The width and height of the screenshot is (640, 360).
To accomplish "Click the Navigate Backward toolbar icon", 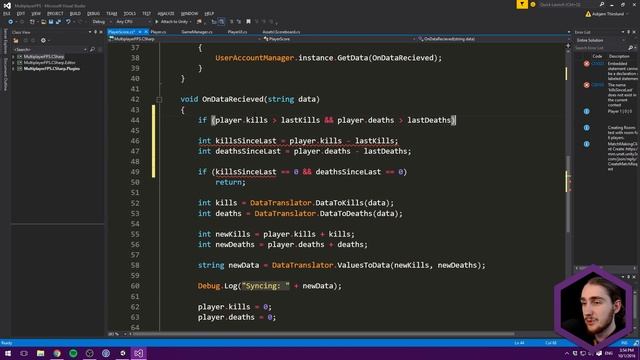I will (x=11, y=22).
